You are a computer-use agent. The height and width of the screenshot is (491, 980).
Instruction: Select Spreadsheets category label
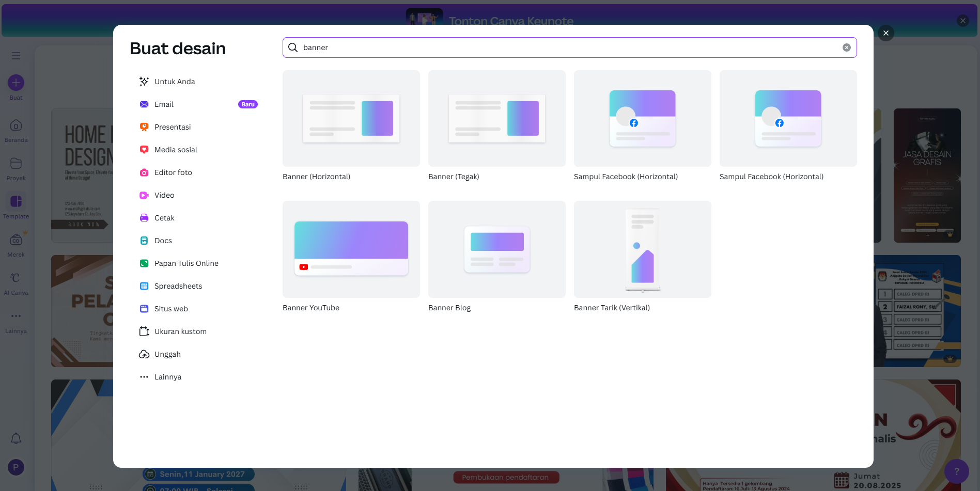click(x=178, y=286)
